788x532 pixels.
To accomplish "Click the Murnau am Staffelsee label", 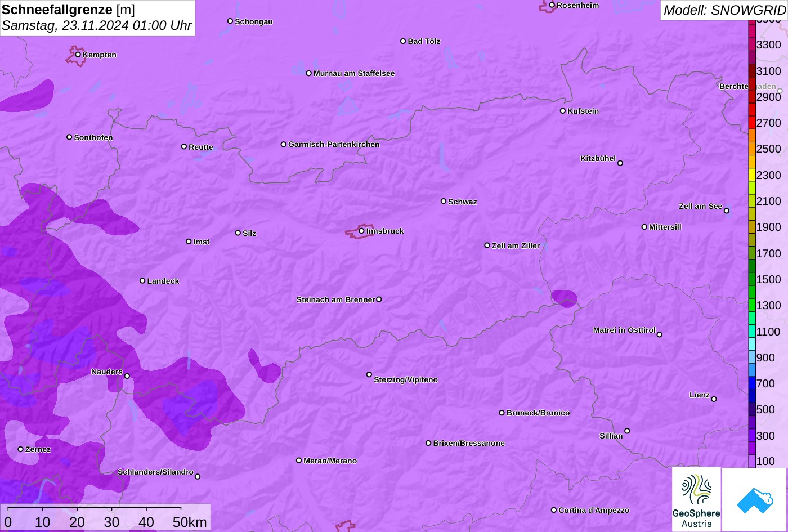I will click(354, 73).
